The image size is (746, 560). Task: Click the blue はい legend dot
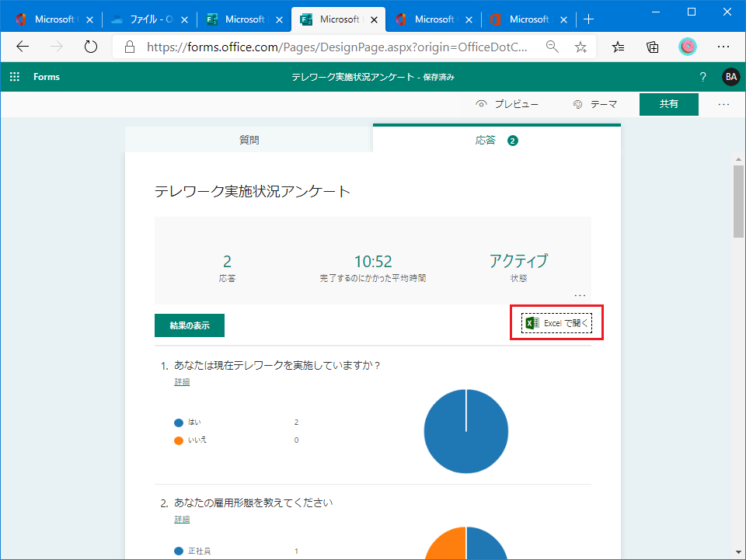click(179, 423)
